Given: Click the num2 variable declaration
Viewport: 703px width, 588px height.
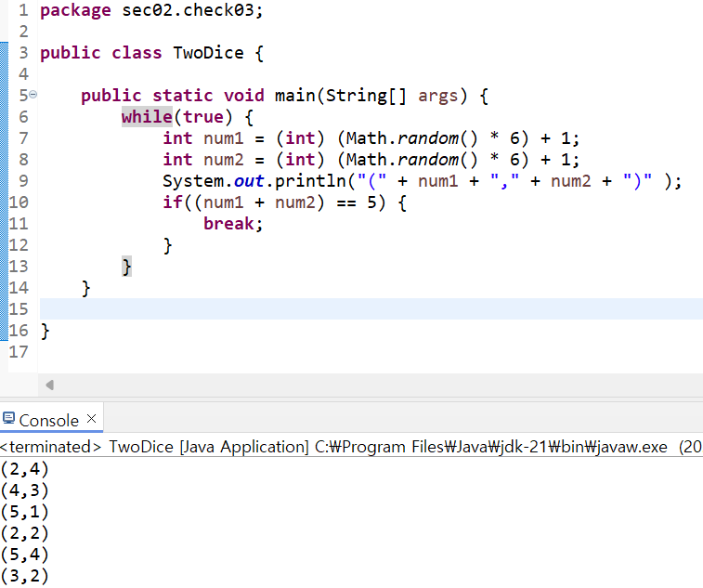Looking at the screenshot, I should coord(223,160).
